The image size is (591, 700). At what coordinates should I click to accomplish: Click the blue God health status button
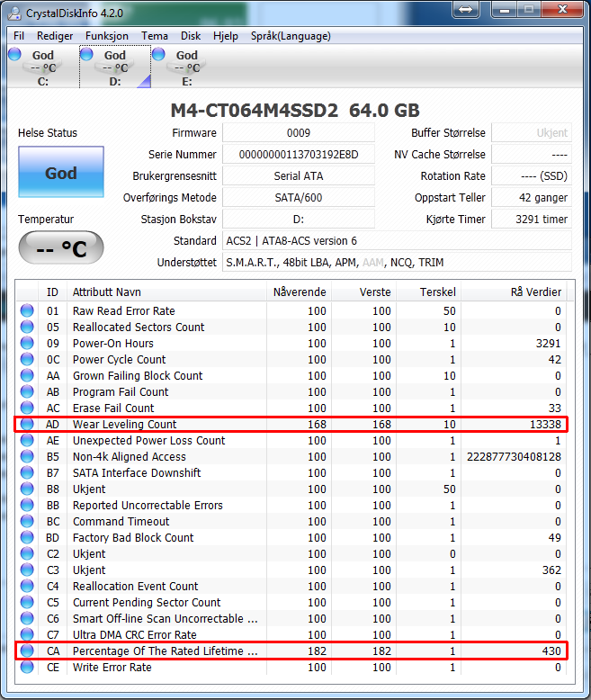tap(61, 172)
